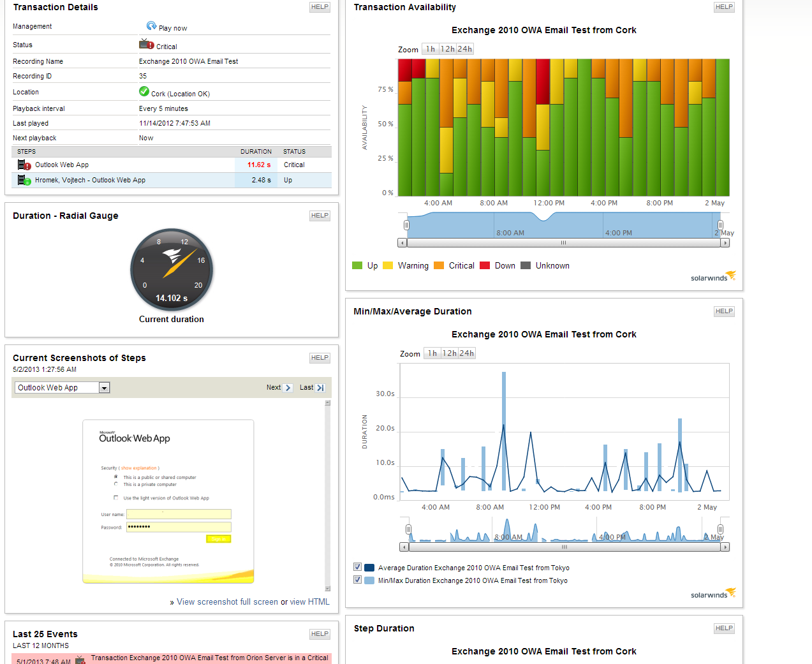Click the event critical icon in Last 25 Events

80,660
